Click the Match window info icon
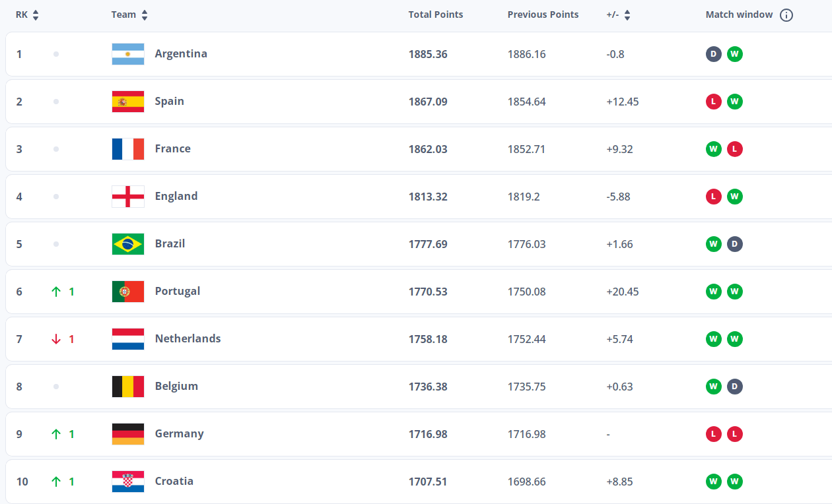The width and height of the screenshot is (832, 504). click(x=786, y=15)
